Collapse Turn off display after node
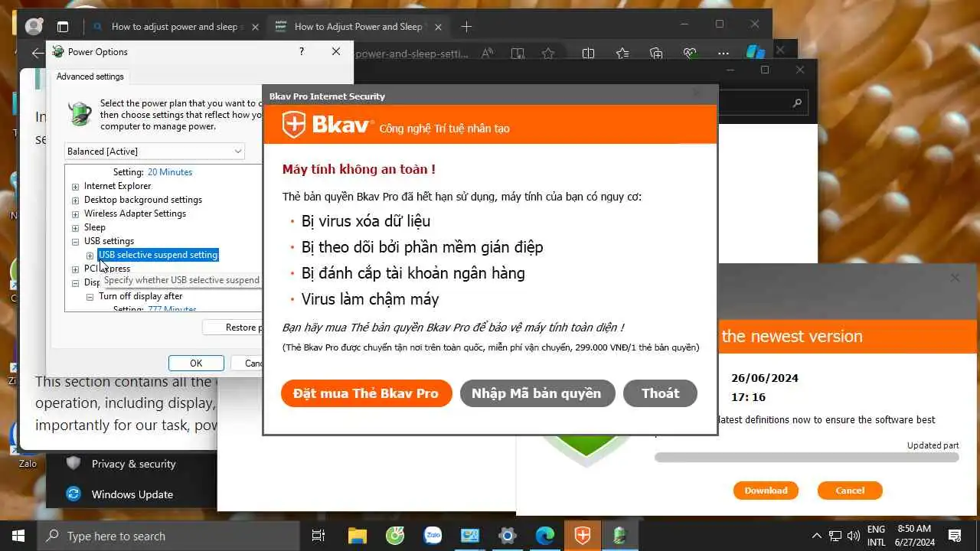This screenshot has height=551, width=980. 90,297
